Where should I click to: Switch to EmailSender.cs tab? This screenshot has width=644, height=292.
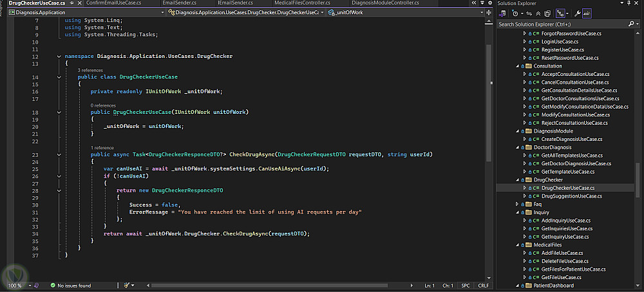(x=180, y=3)
